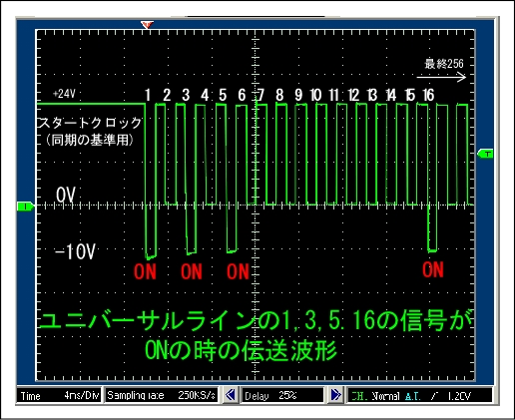
Task: Click the red ON label under pulse 1
Action: coord(145,271)
